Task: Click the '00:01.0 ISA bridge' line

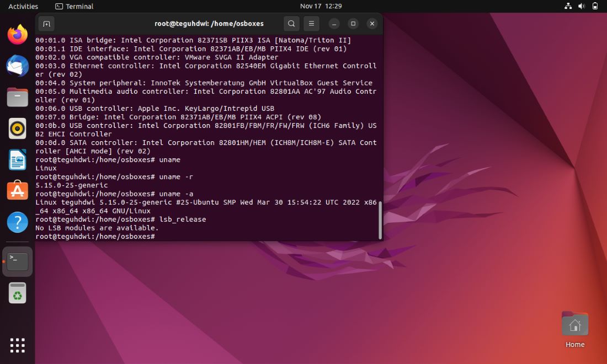Action: click(193, 40)
